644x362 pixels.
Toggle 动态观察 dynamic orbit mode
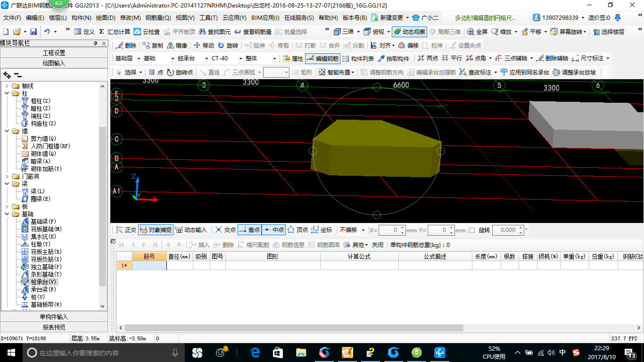tap(409, 32)
